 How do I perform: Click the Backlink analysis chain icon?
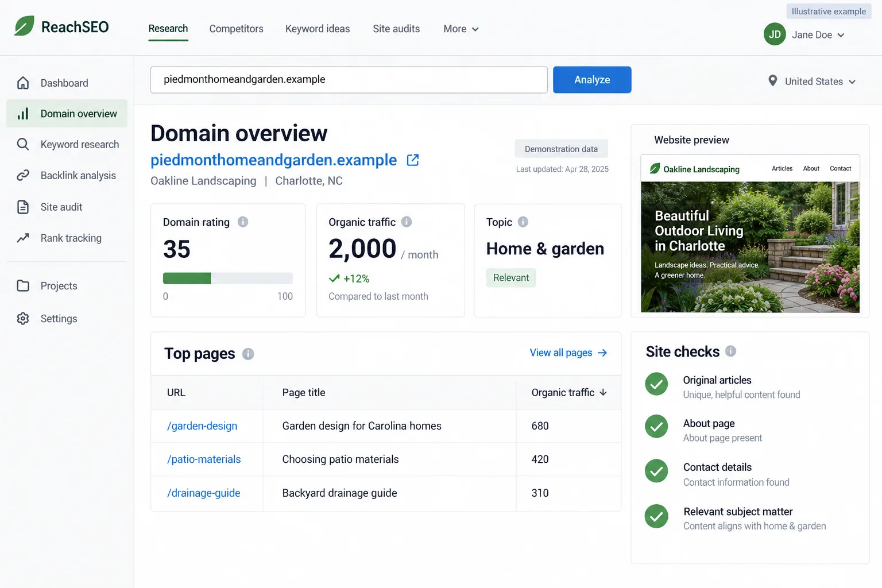tap(23, 176)
